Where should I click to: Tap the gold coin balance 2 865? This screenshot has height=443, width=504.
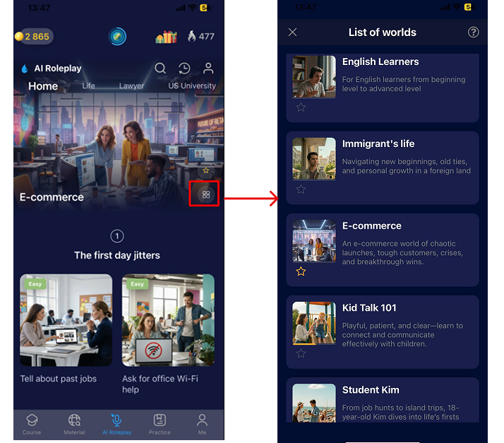click(33, 37)
